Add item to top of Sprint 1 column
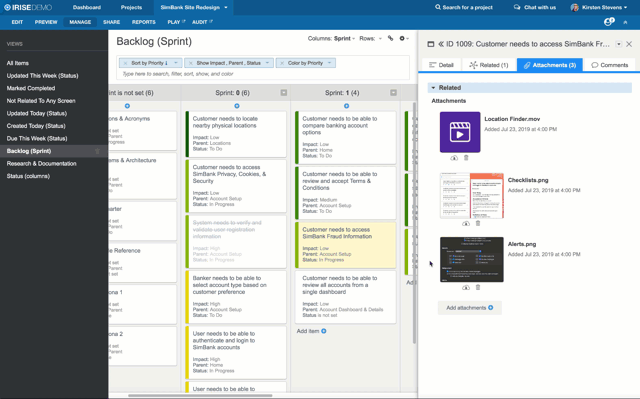The height and width of the screenshot is (399, 640). point(347,106)
